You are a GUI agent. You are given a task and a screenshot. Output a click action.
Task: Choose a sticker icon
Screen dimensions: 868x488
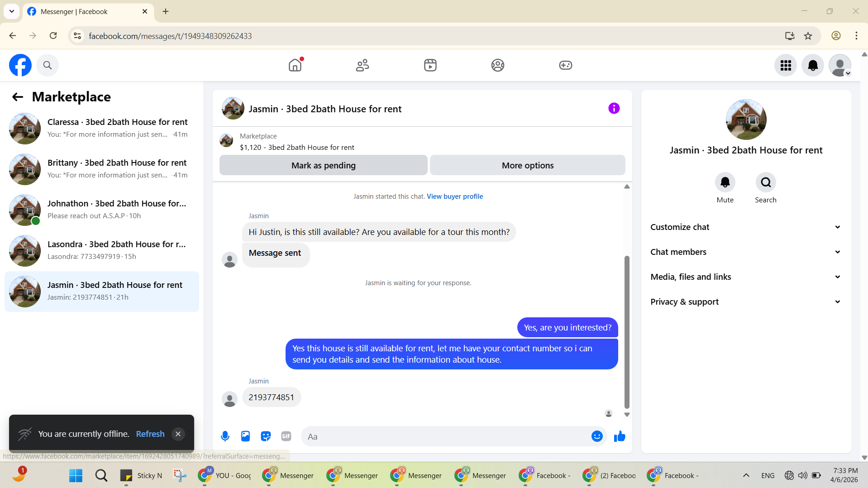(266, 436)
